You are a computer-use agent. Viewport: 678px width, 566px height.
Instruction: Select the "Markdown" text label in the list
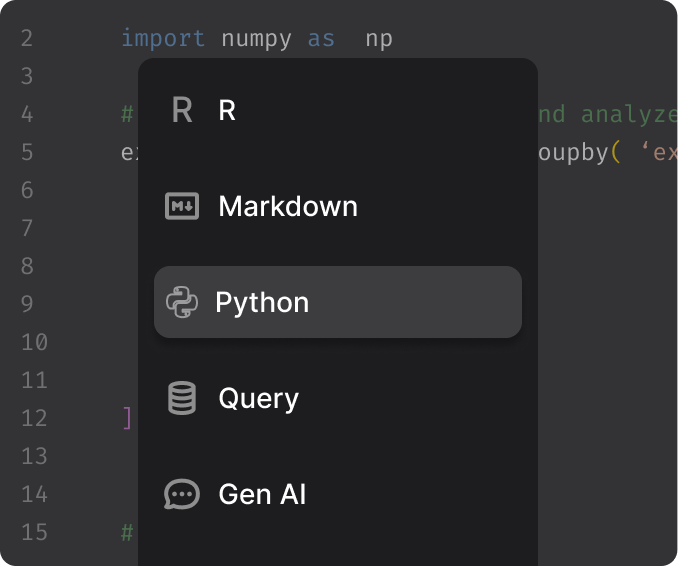click(x=288, y=206)
